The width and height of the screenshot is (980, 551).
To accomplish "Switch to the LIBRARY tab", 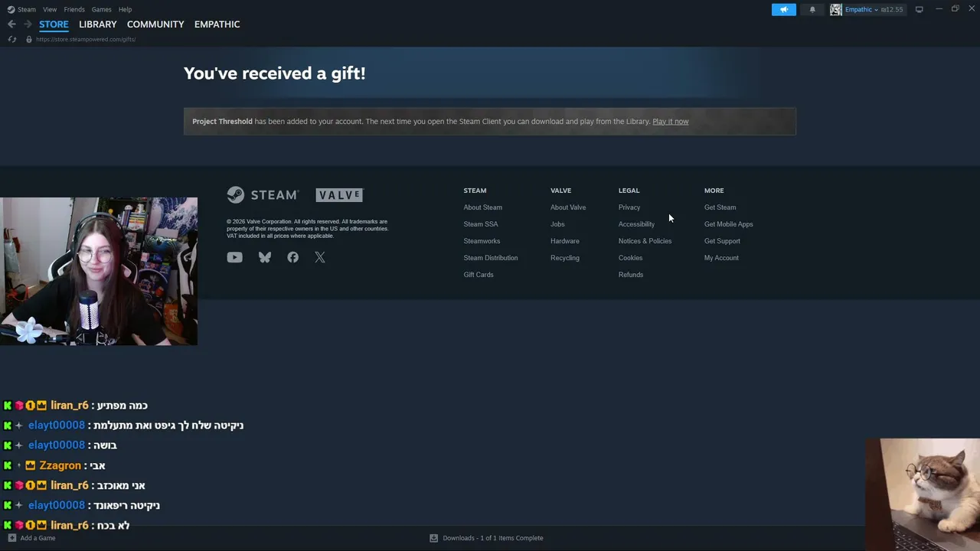I will pos(98,24).
